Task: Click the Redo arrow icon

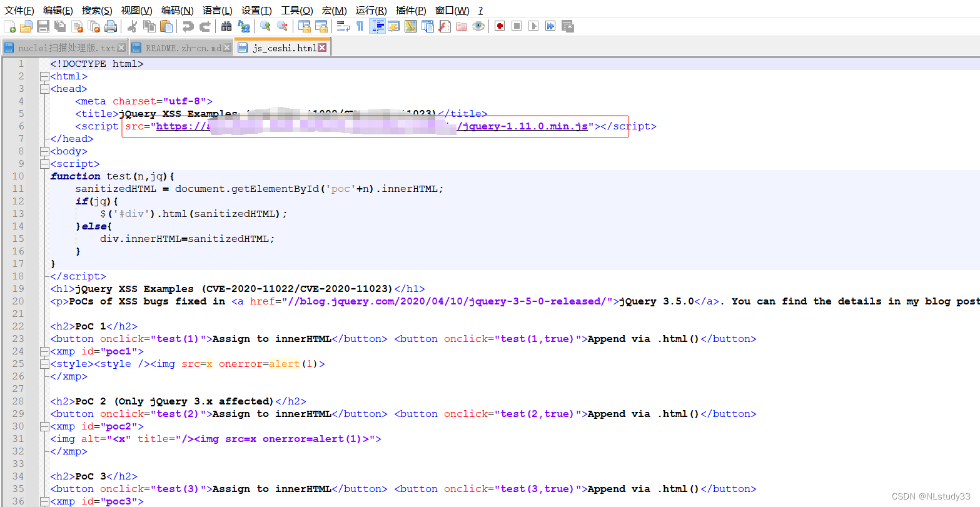Action: 205,26
